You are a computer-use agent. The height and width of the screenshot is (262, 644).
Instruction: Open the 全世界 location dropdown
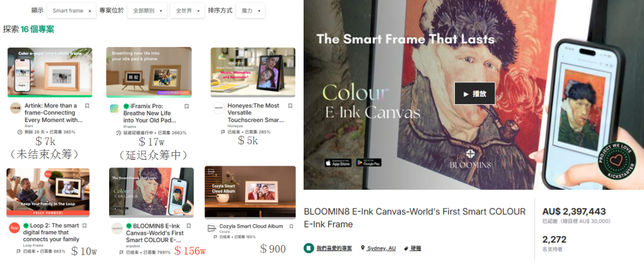(187, 11)
